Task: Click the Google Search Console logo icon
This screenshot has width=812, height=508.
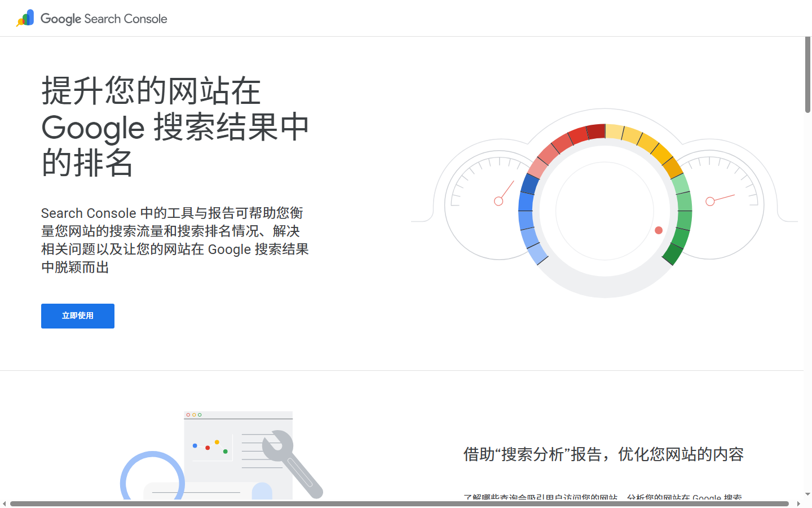Action: 25,18
